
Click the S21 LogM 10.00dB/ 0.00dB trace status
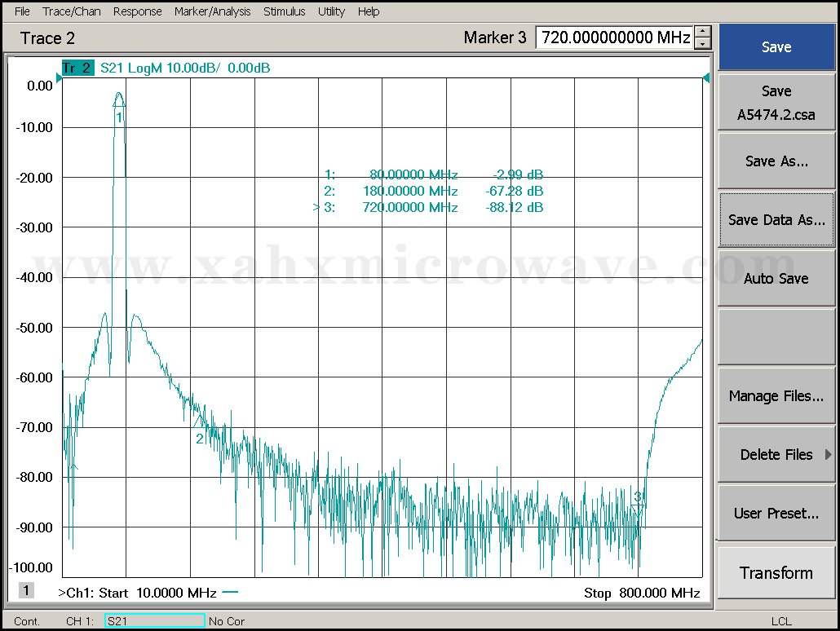point(185,68)
